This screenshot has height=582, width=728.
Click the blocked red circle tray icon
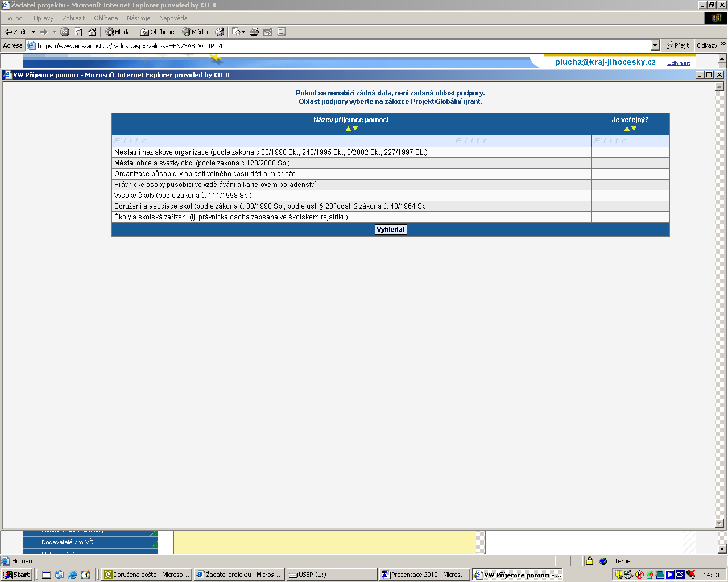pyautogui.click(x=639, y=575)
